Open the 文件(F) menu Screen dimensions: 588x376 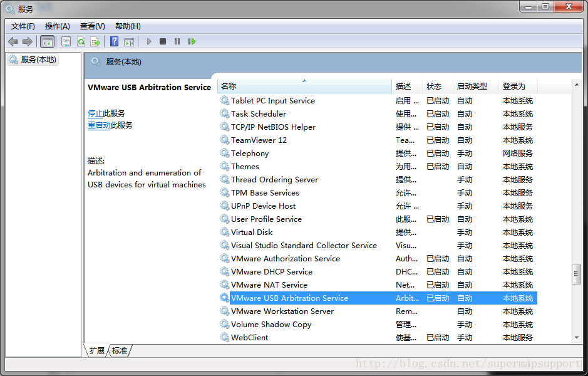(23, 26)
